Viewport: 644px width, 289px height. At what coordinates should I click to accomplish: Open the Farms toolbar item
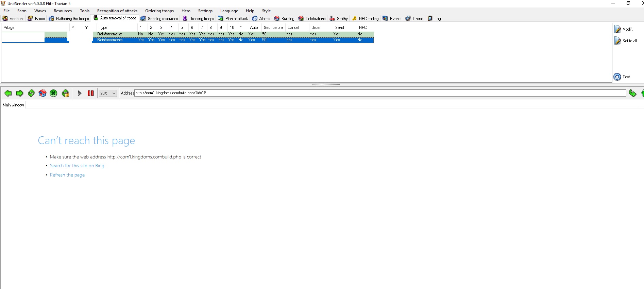coord(36,18)
